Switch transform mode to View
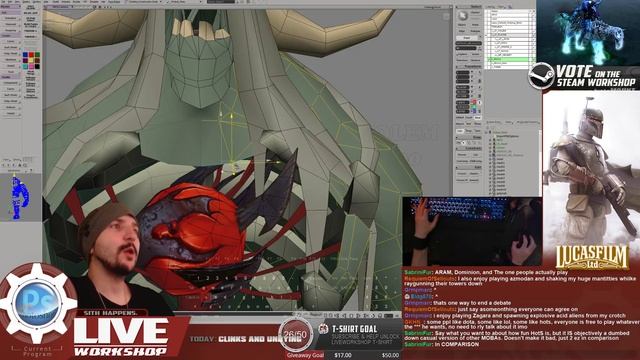Viewport: 640px width, 360px height. pyautogui.click(x=478, y=118)
